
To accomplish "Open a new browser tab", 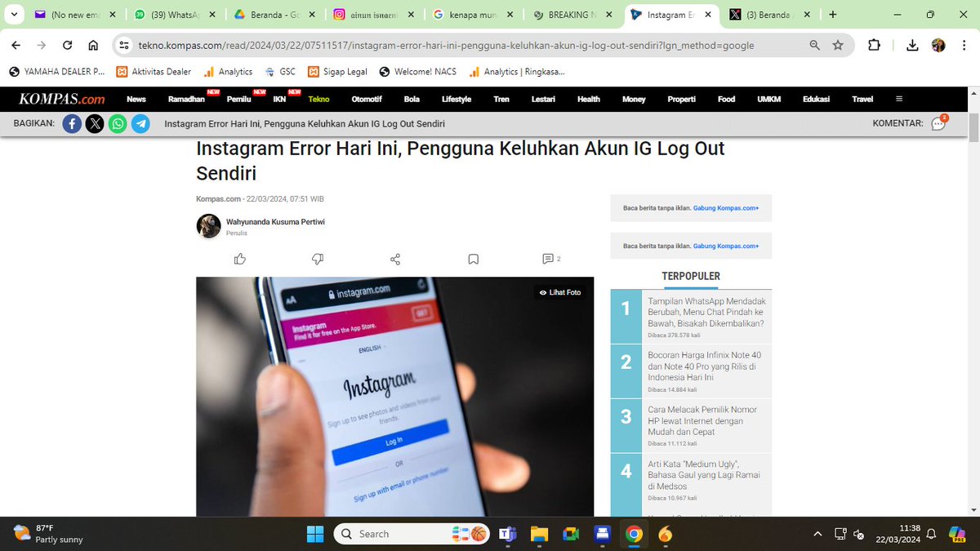I will click(x=832, y=15).
